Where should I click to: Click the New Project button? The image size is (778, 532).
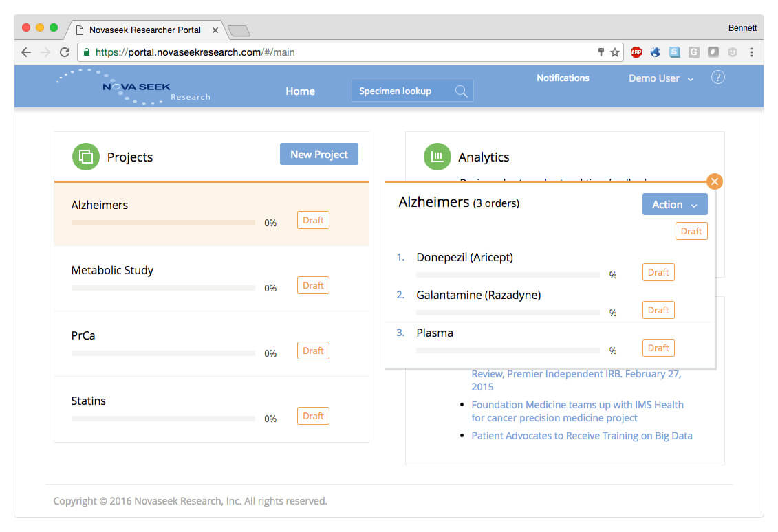tap(318, 154)
